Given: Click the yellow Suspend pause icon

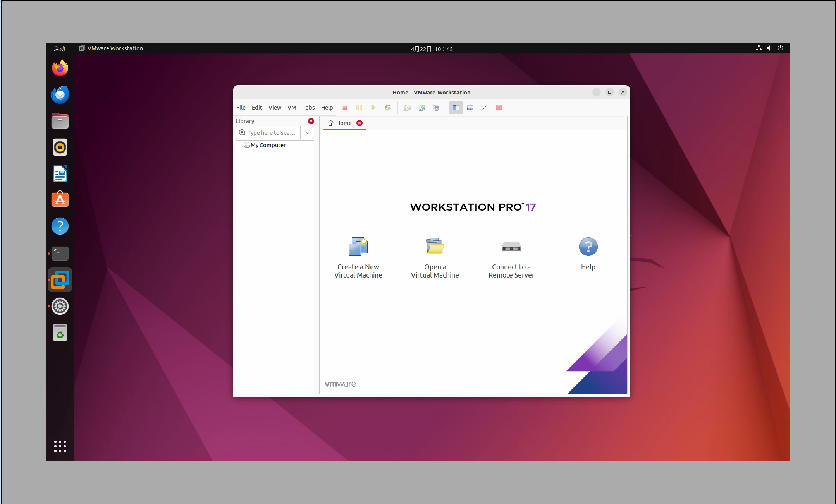Looking at the screenshot, I should click(359, 108).
